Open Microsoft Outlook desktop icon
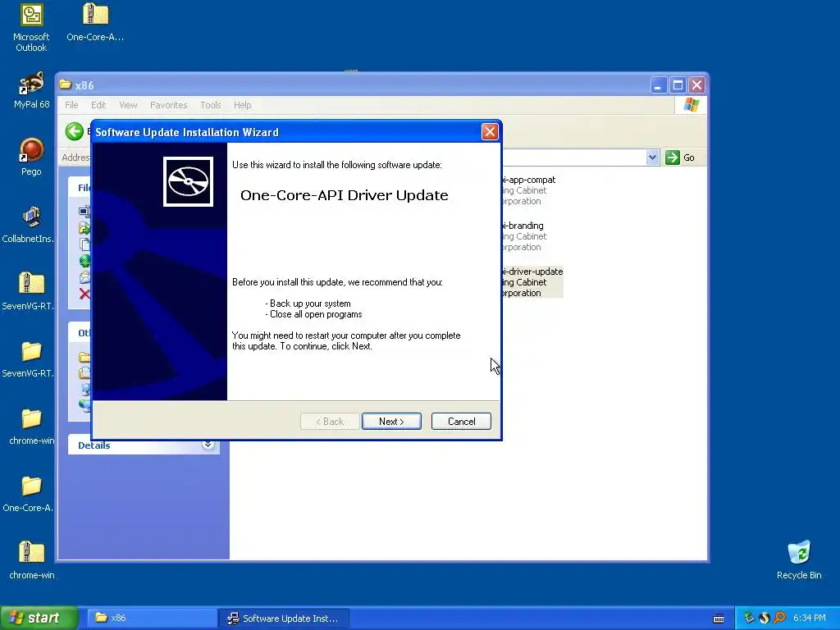The image size is (840, 630). [x=31, y=27]
